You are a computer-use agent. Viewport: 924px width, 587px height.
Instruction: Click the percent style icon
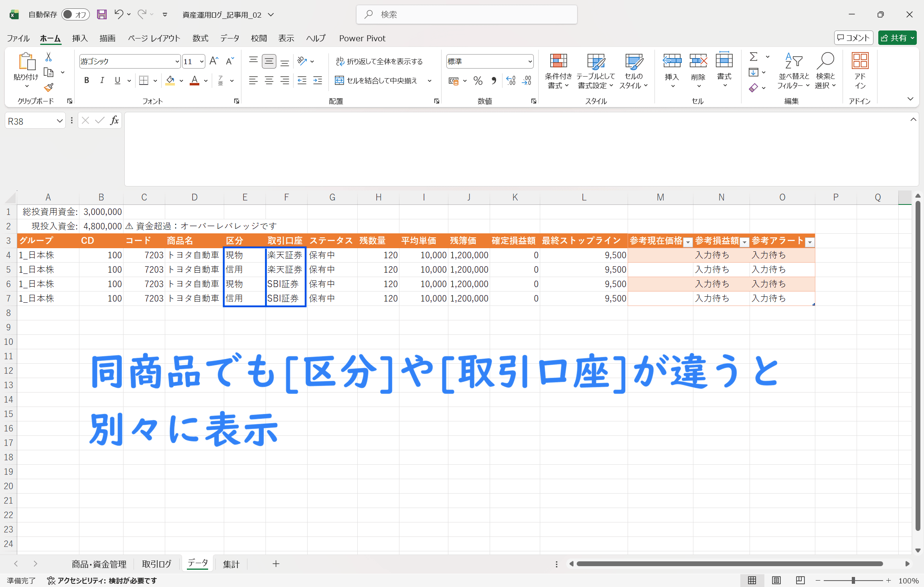[478, 81]
